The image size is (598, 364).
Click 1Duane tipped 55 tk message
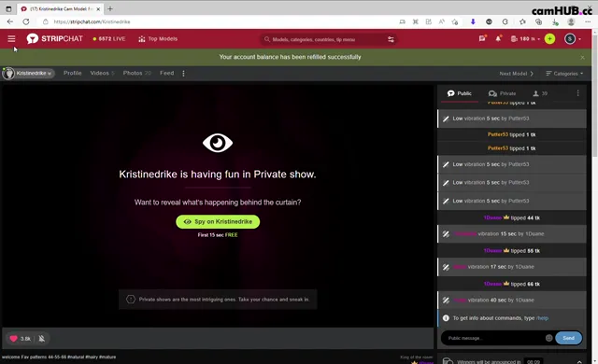pyautogui.click(x=511, y=251)
